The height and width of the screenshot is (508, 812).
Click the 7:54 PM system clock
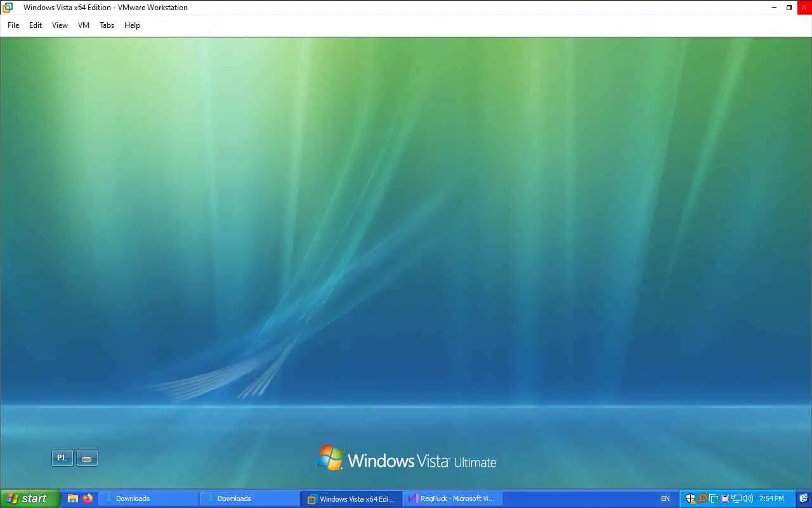click(x=771, y=498)
